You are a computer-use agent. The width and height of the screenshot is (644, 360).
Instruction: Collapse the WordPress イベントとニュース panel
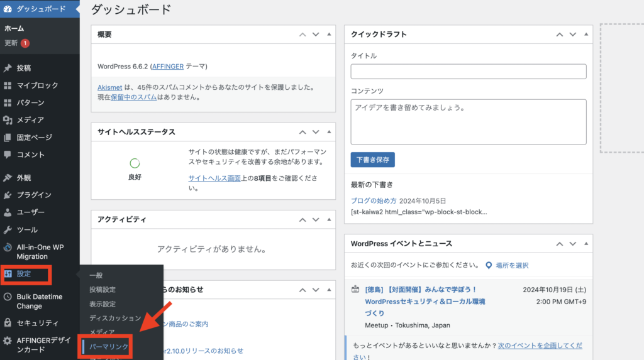(x=586, y=244)
